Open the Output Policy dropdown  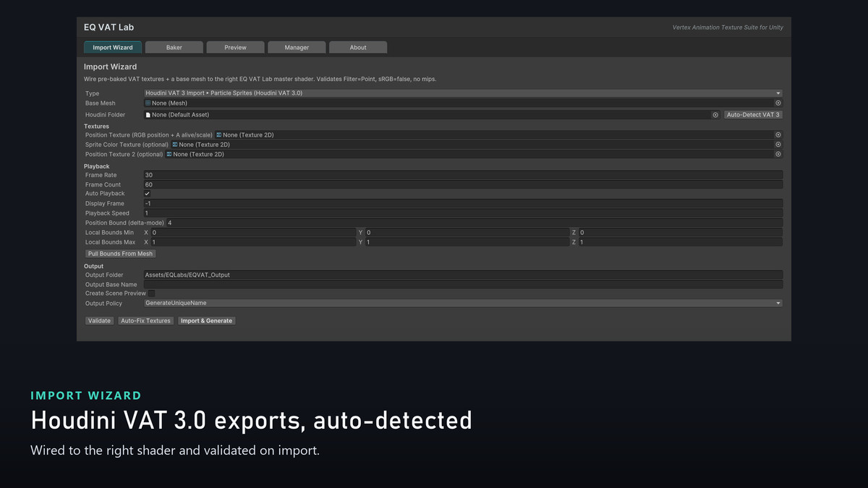click(x=463, y=304)
